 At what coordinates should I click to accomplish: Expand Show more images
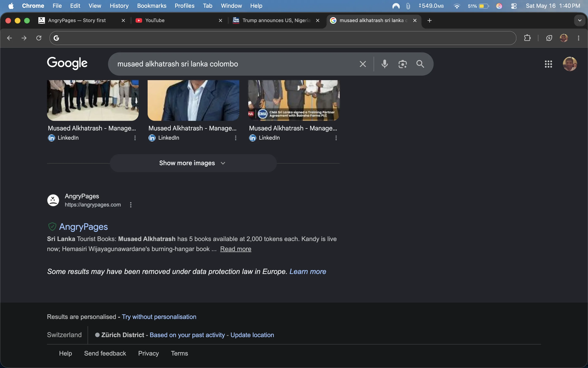point(193,163)
